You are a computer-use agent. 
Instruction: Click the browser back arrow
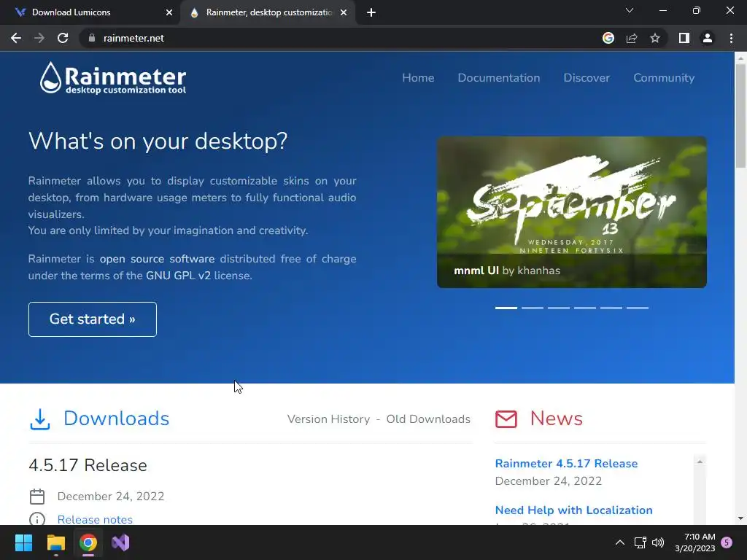pos(16,38)
